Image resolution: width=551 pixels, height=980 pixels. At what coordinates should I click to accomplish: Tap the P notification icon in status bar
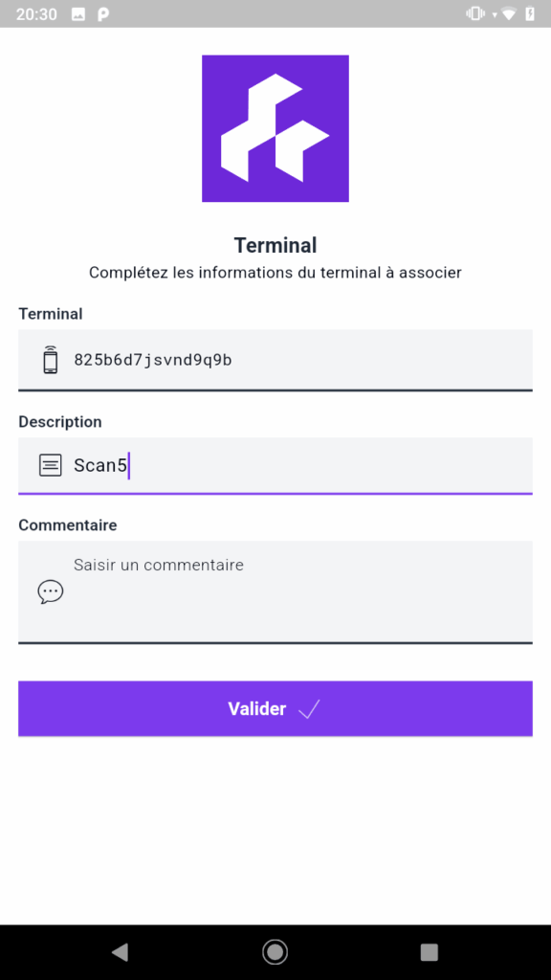[103, 13]
